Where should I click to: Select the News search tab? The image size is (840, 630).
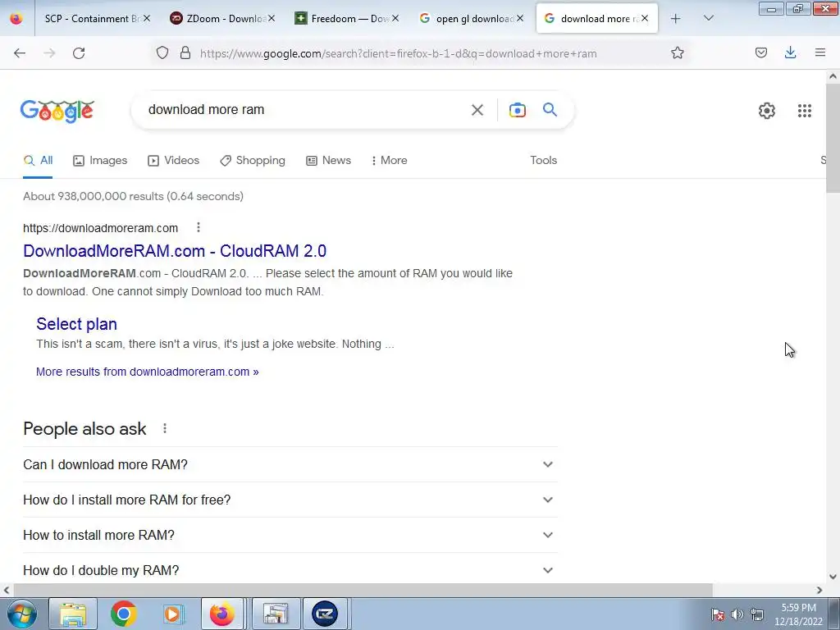coord(328,160)
